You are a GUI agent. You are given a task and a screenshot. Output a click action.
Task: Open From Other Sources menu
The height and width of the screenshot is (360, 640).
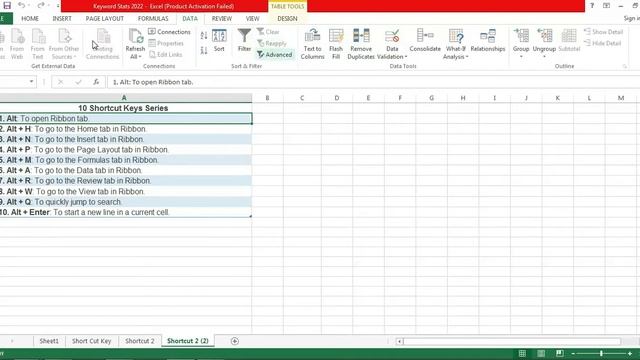64,44
